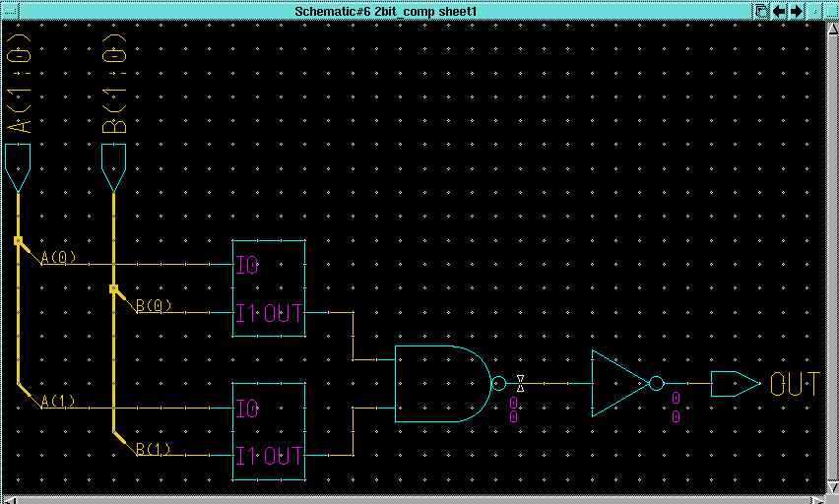Image resolution: width=839 pixels, height=504 pixels.
Task: Select the A(1) bus ripper diagonal
Action: point(30,396)
